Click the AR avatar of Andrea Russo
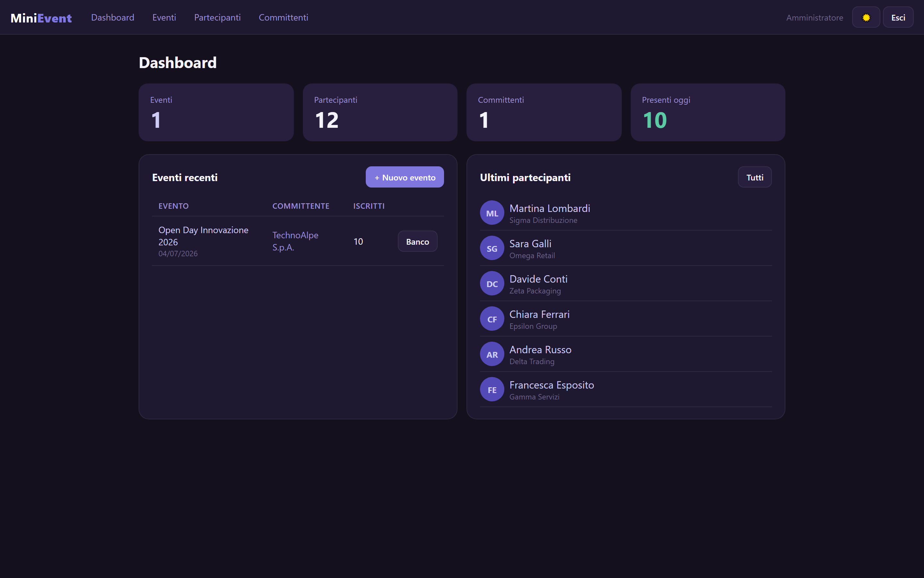The image size is (924, 578). (492, 355)
